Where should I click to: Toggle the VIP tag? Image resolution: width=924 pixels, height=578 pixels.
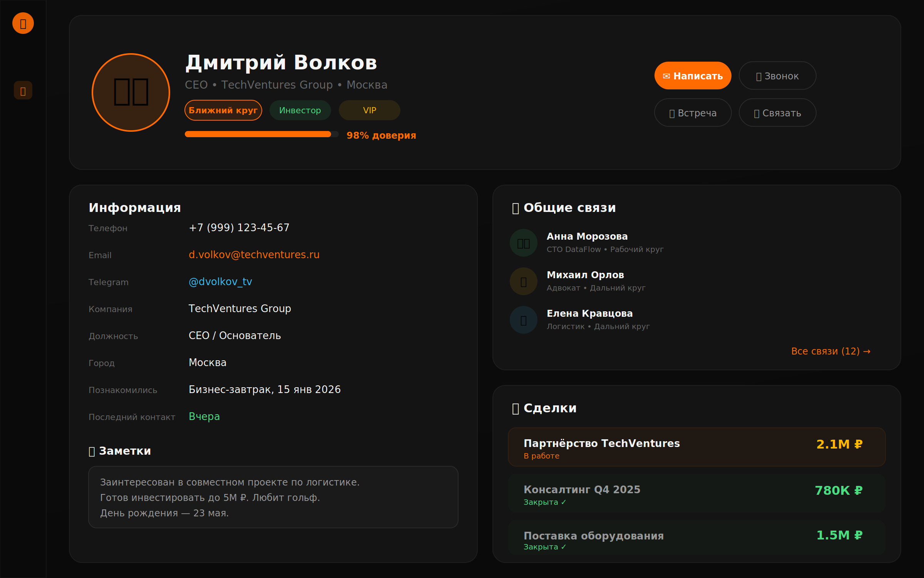[369, 110]
